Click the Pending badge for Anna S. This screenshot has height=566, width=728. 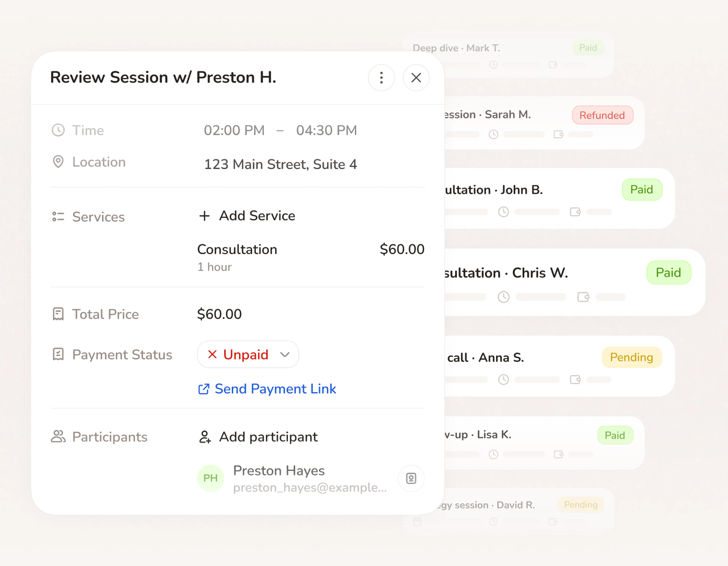tap(631, 357)
